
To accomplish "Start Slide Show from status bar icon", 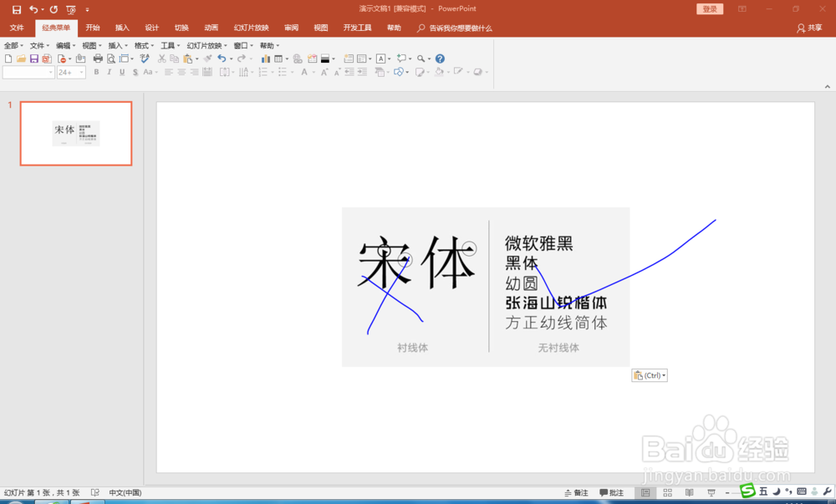I will coord(711,493).
